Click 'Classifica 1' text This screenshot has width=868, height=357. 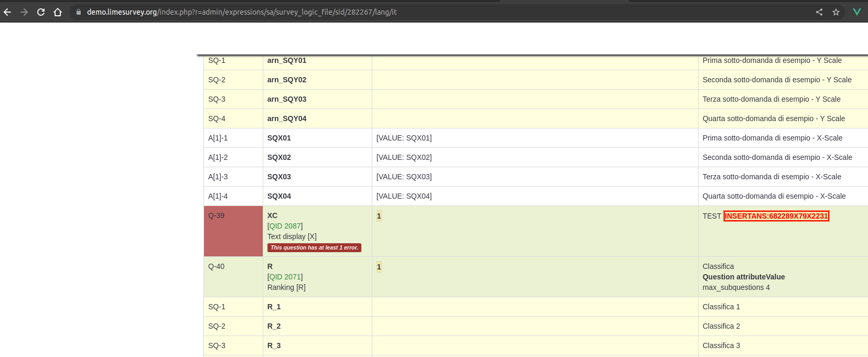[x=721, y=307]
